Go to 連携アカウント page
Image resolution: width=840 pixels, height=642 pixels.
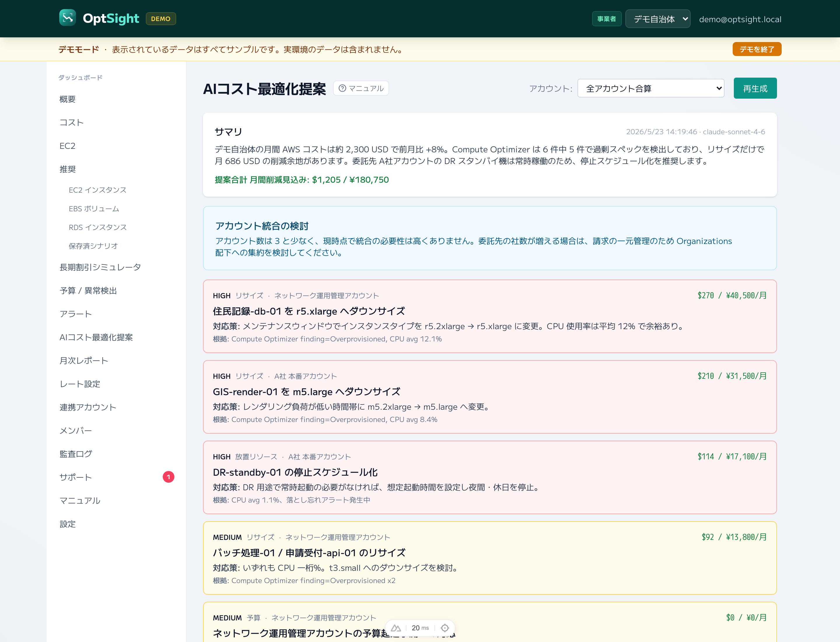coord(116,407)
